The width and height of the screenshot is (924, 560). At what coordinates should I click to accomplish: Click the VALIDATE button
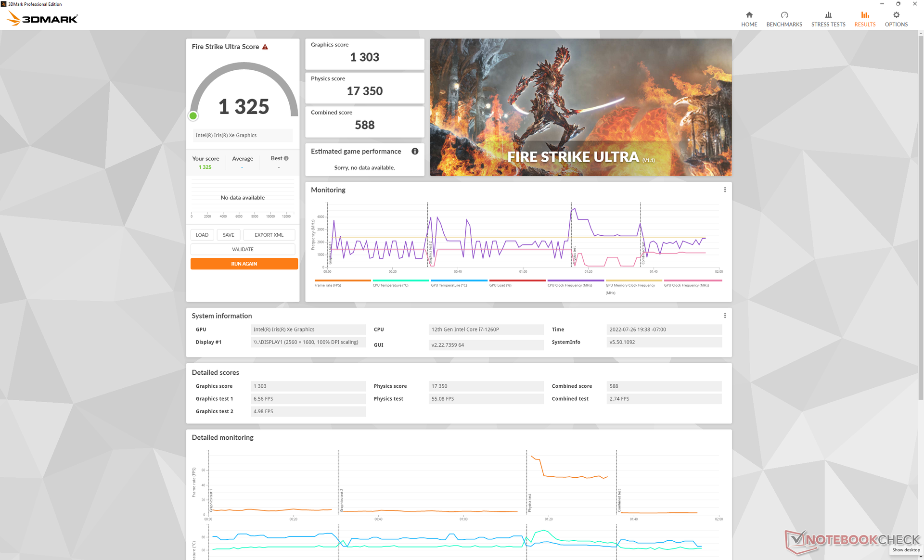(x=243, y=249)
